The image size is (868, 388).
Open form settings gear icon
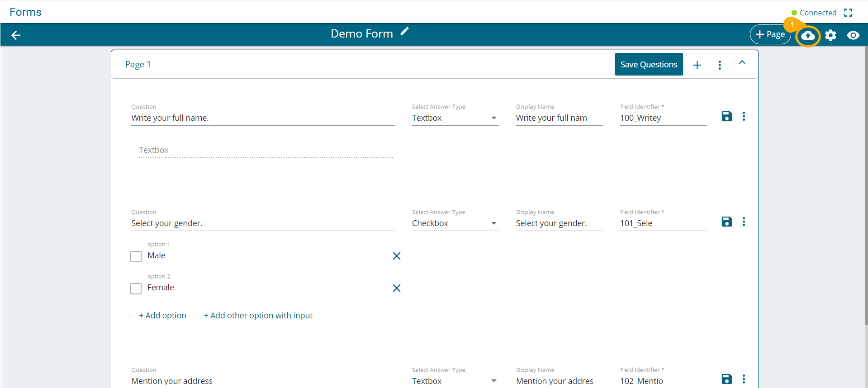click(830, 35)
